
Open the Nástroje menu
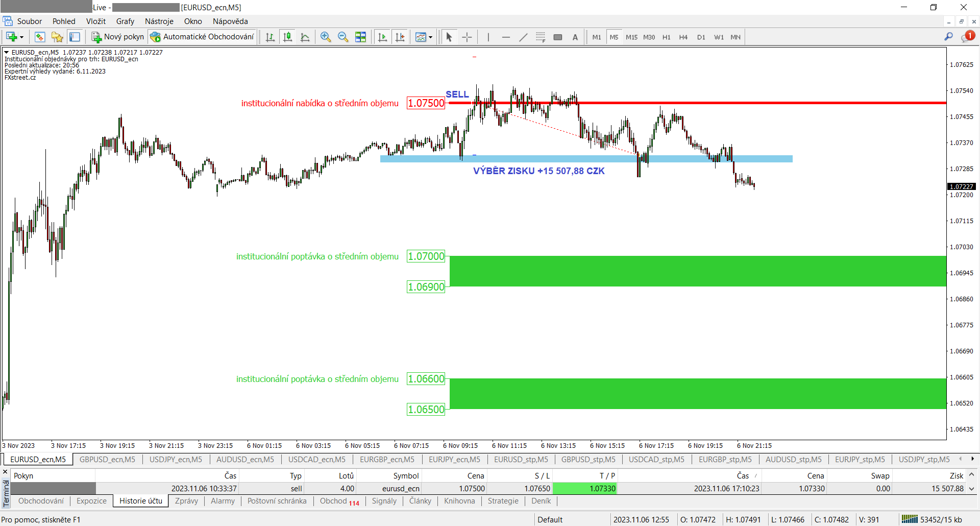coord(159,21)
